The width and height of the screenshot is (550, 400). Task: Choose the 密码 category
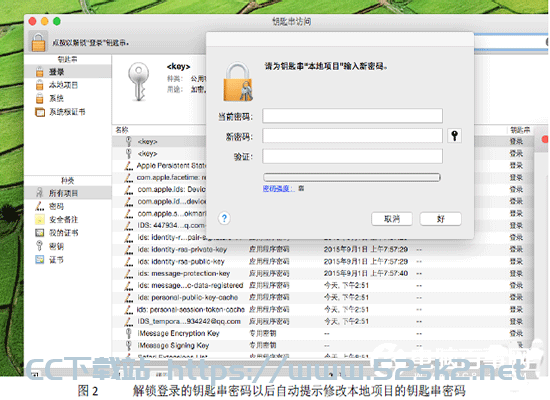click(x=68, y=206)
